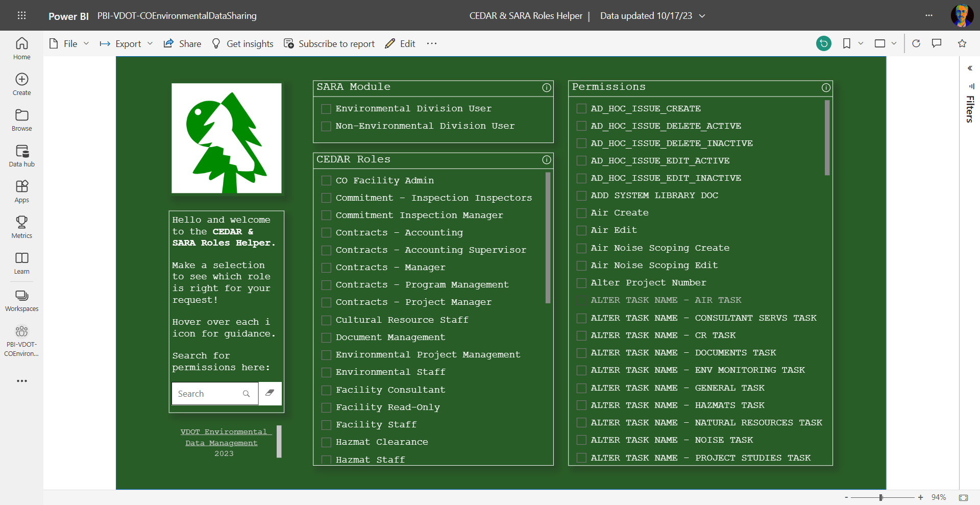Click Edit in the report toolbar
The width and height of the screenshot is (980, 505).
point(400,44)
